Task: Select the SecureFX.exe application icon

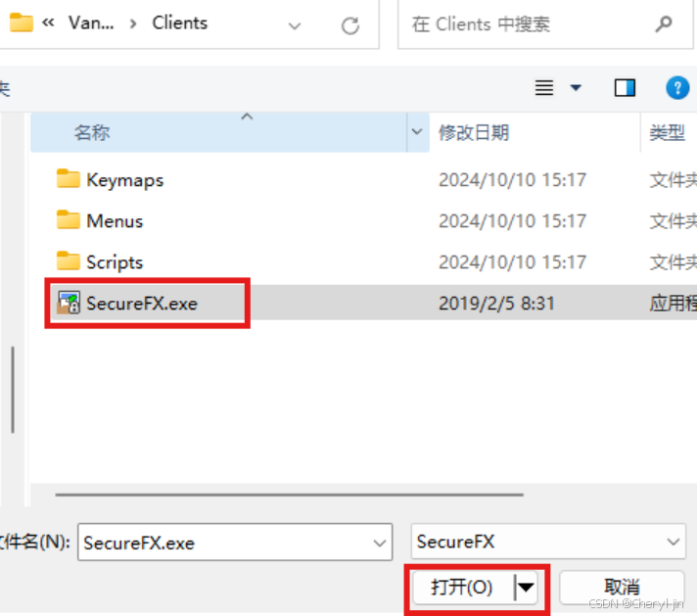Action: coord(69,303)
